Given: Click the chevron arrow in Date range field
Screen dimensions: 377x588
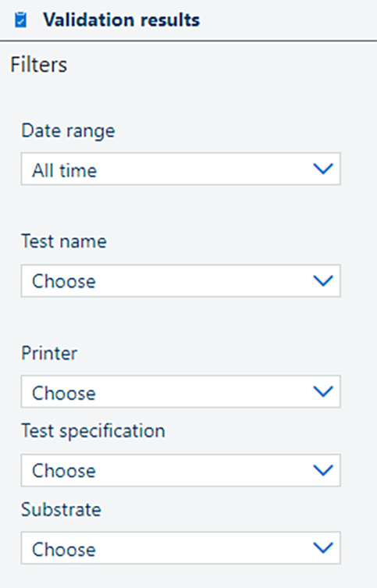Looking at the screenshot, I should (323, 169).
